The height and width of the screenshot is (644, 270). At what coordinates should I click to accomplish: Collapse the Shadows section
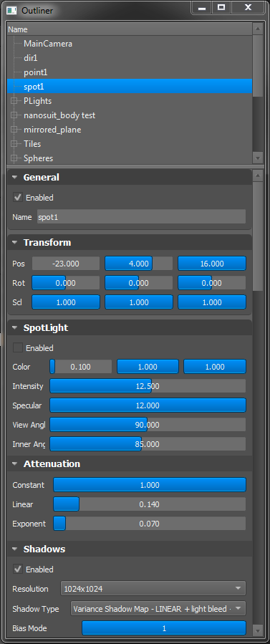click(x=15, y=549)
